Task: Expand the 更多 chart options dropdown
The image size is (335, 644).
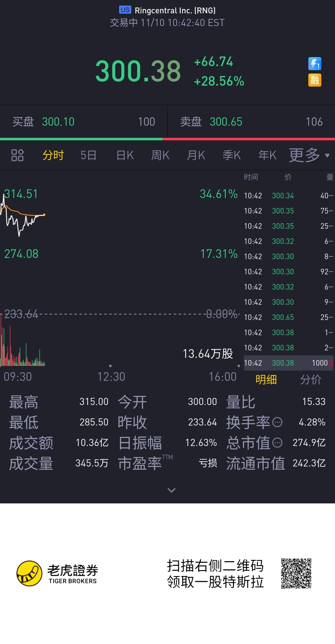Action: [x=309, y=155]
